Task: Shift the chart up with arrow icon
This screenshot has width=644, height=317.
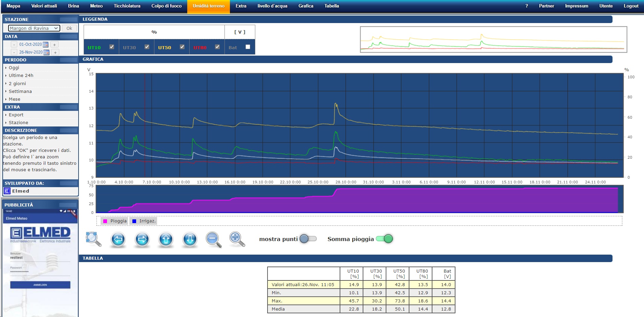Action: pyautogui.click(x=166, y=239)
